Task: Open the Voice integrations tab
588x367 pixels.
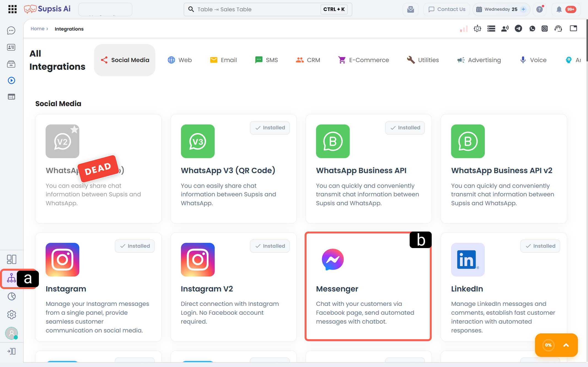Action: click(533, 60)
